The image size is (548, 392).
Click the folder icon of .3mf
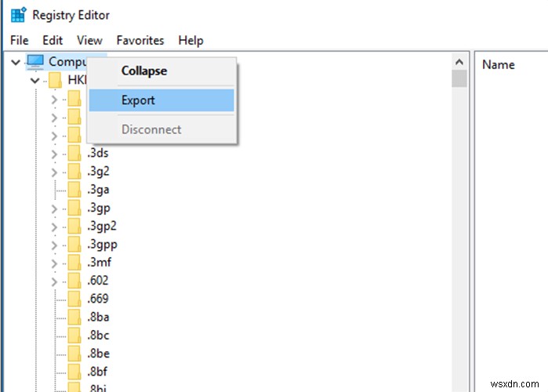74,262
